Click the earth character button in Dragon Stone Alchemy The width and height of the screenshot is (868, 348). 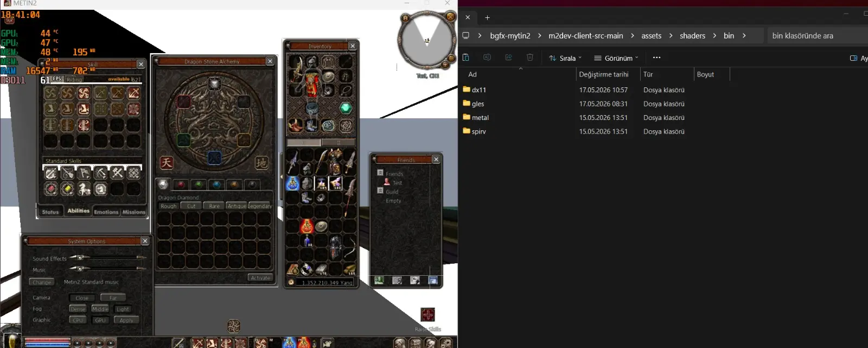[x=261, y=163]
